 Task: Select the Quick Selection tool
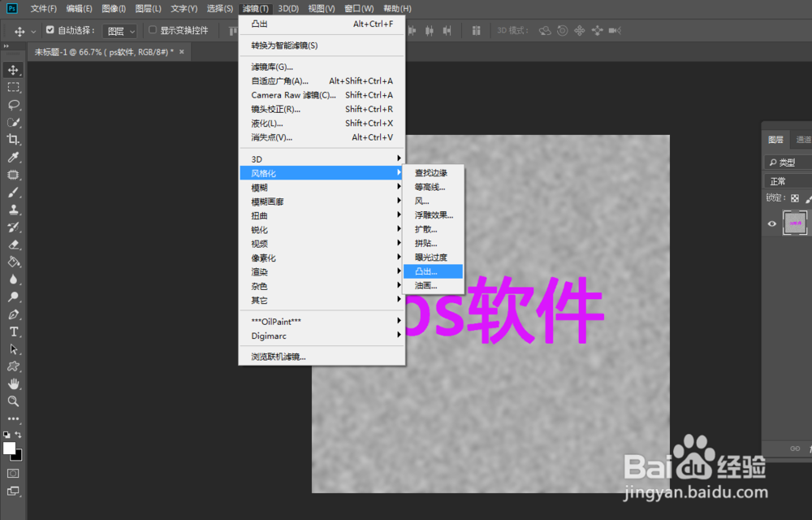click(x=14, y=122)
